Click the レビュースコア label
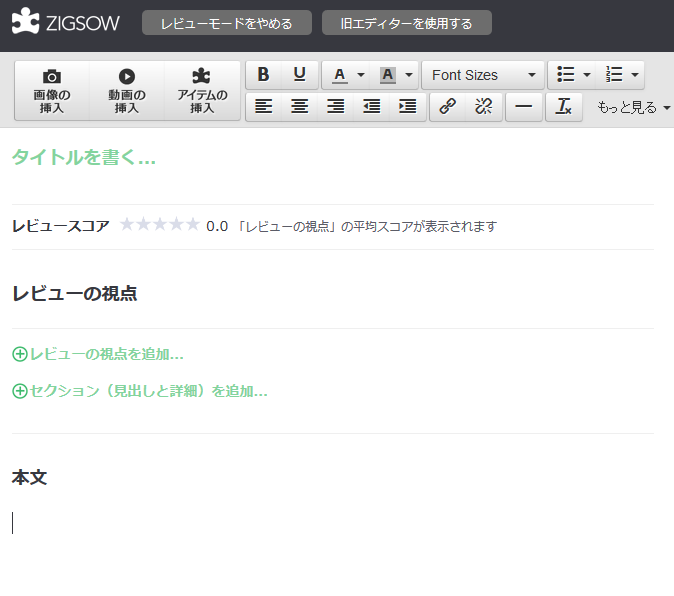Screen dimensions: 674x596 tap(61, 226)
